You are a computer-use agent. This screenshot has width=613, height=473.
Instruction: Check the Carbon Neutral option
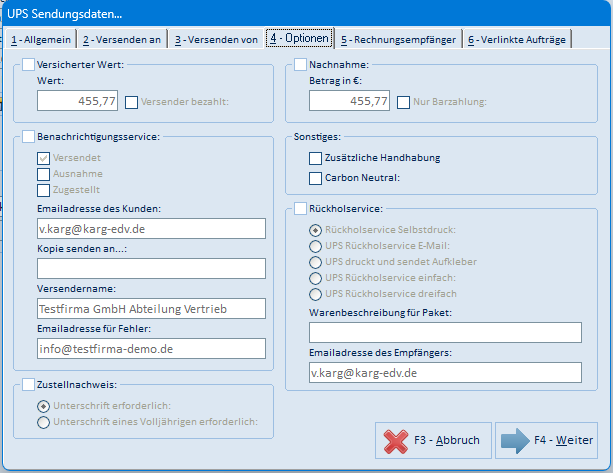tap(315, 178)
